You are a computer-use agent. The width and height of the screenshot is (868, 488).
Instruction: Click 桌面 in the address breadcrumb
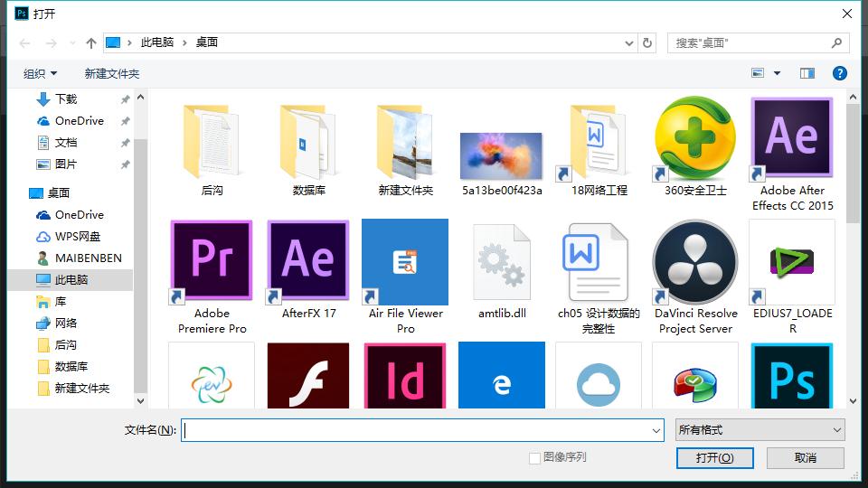[206, 42]
